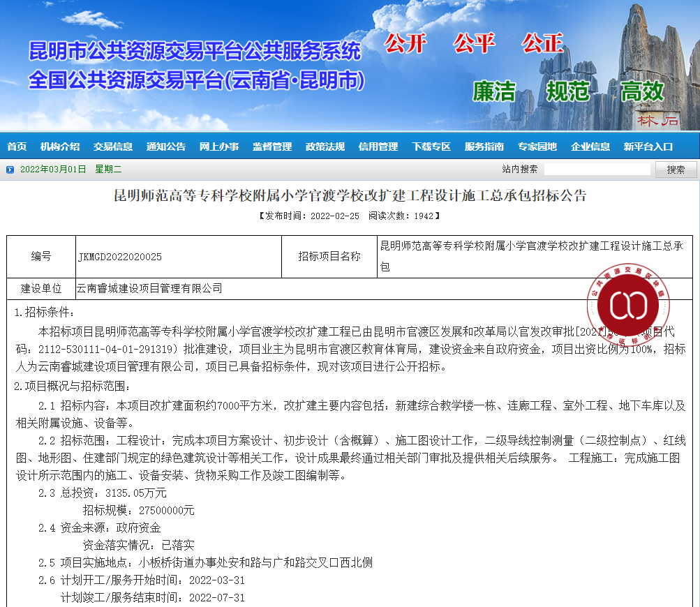Open the 首页 home menu item

tap(17, 147)
